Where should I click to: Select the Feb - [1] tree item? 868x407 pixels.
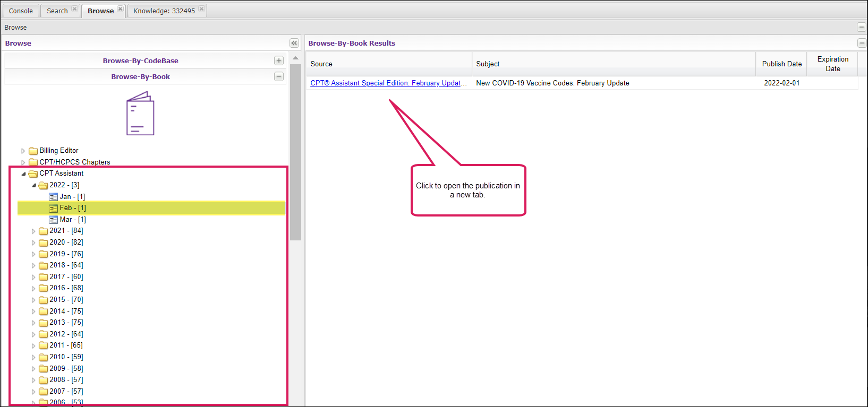pyautogui.click(x=73, y=208)
